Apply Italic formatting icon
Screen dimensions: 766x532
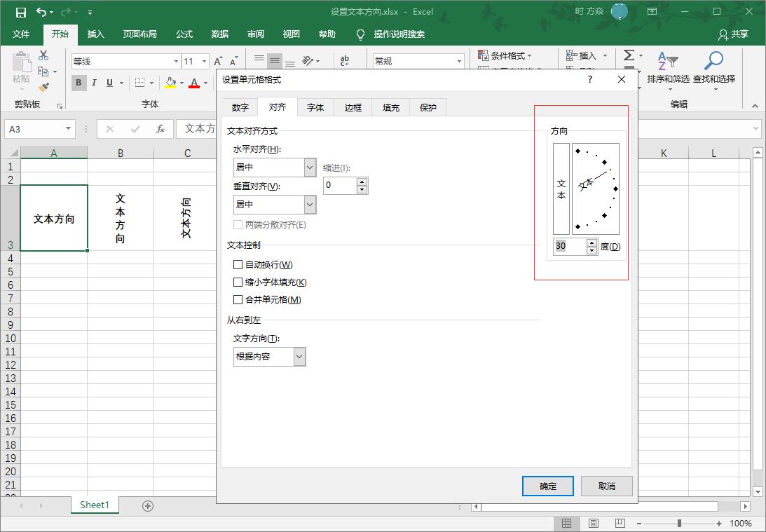coord(95,83)
